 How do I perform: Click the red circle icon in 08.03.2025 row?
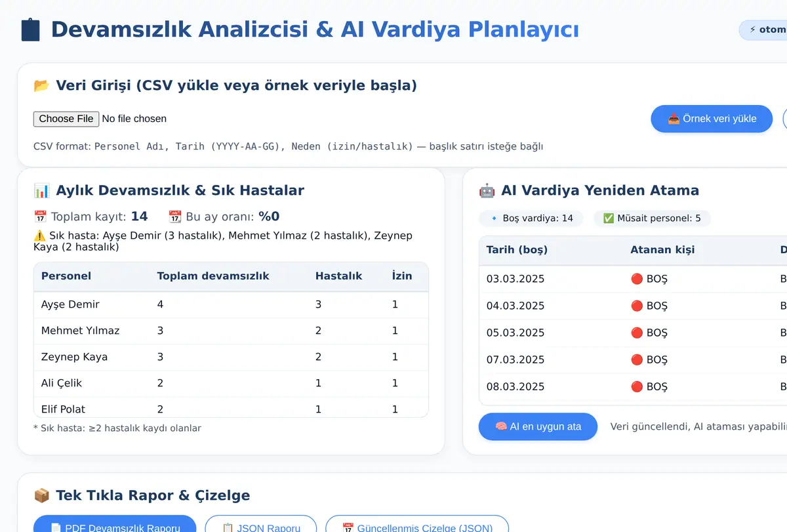tap(636, 386)
